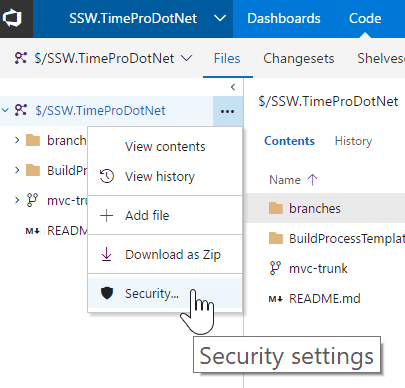The image size is (405, 388).
Task: Go to Dashboards in top navigation
Action: click(284, 18)
